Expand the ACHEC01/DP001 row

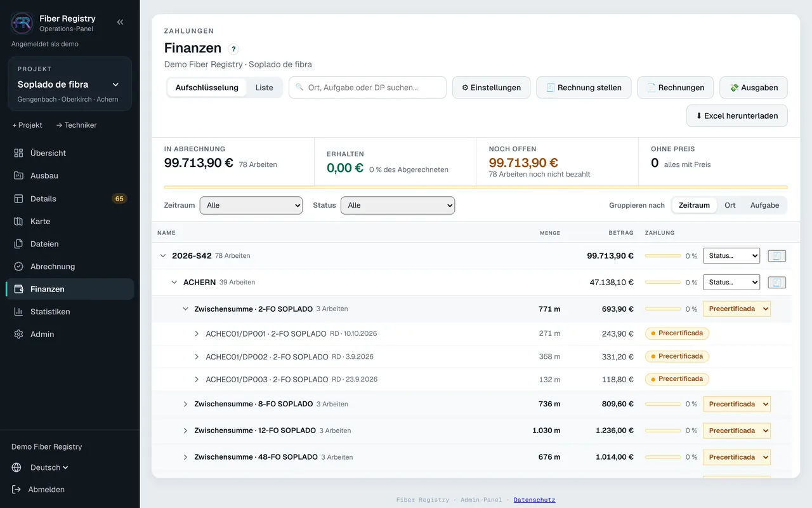click(197, 334)
